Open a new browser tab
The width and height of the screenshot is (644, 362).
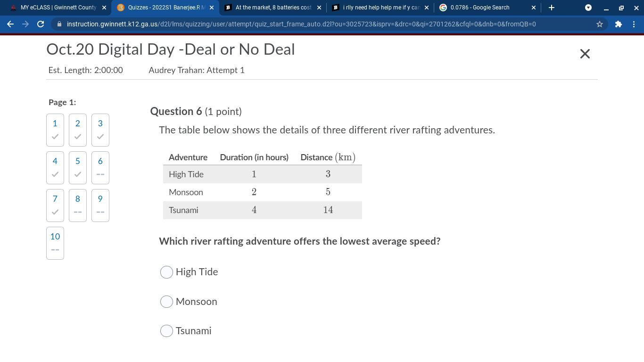click(551, 8)
